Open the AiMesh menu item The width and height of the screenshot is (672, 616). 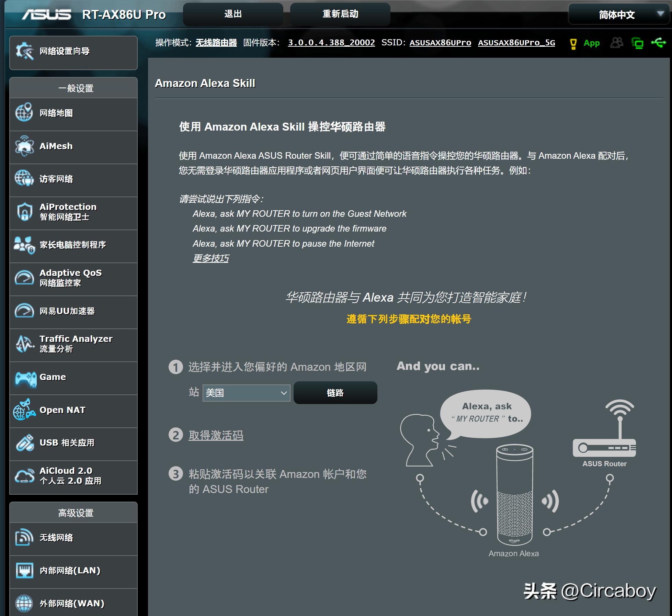(x=56, y=146)
